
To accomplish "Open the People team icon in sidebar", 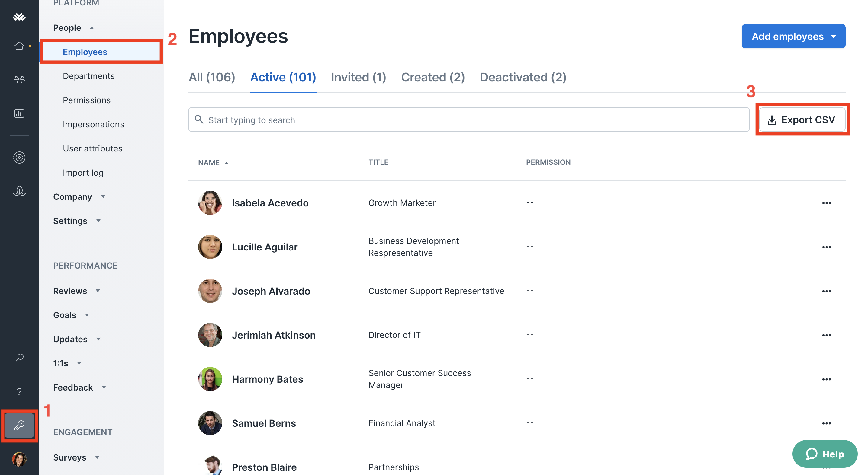I will 19,79.
